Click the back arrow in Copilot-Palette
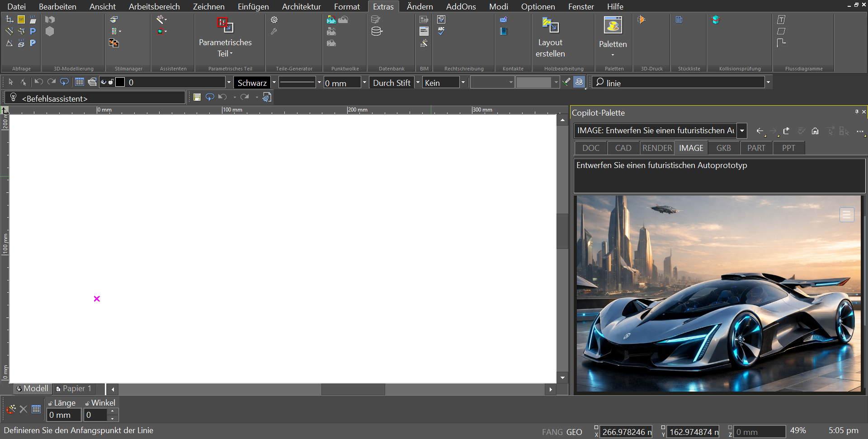Viewport: 868px width, 439px height. tap(759, 131)
